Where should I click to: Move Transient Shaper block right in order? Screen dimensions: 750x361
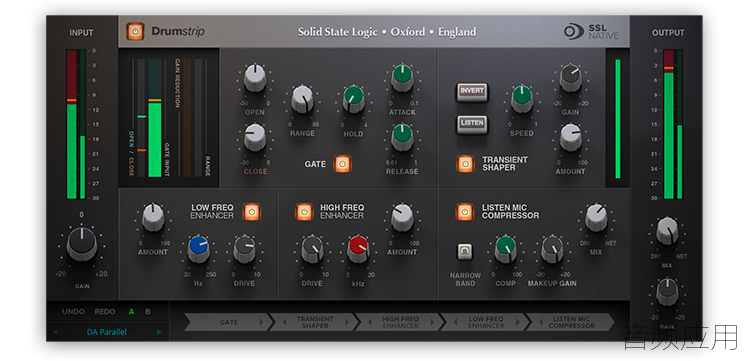(347, 322)
